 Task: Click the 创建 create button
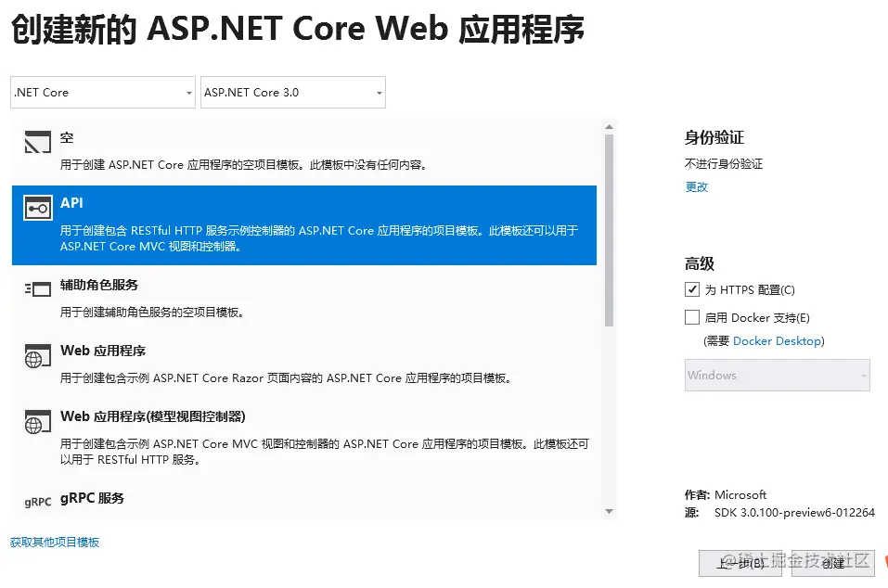pos(833,563)
